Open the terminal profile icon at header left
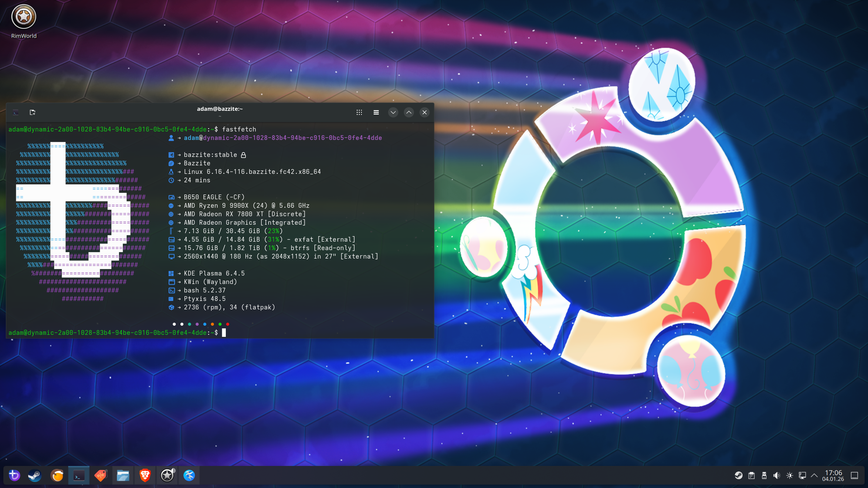The width and height of the screenshot is (868, 488). (16, 113)
